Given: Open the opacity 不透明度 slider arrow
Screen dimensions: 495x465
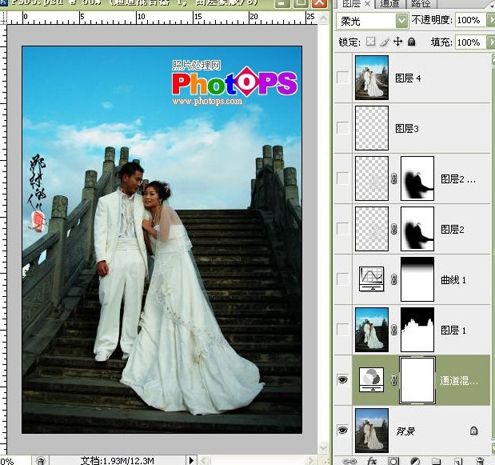Looking at the screenshot, I should pos(491,20).
